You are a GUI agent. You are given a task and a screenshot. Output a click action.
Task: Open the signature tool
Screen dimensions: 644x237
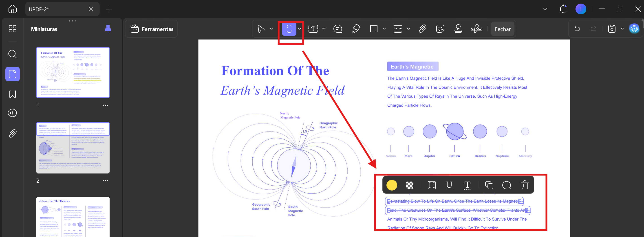click(x=476, y=29)
